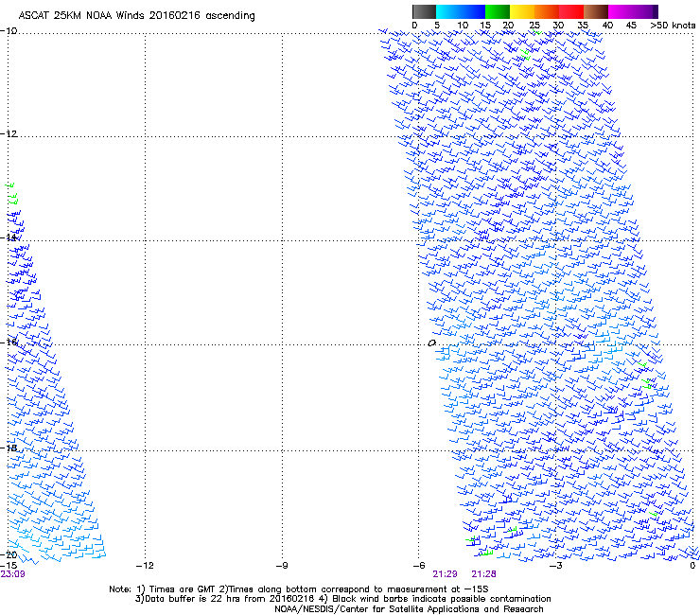Screen dimensions: 700x615
Task: Click the small black circle marker near -16 latitude
Action: (431, 343)
